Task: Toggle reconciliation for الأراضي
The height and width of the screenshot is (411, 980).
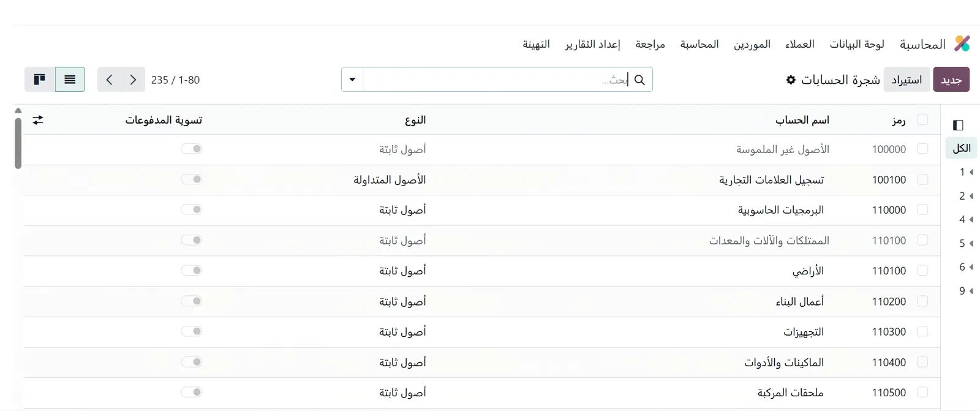Action: [192, 270]
